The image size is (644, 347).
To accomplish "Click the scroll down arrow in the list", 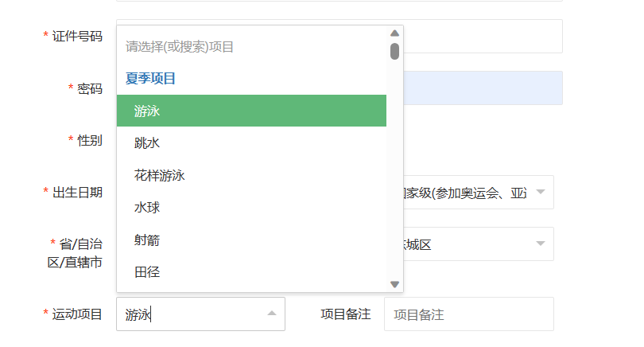I will (394, 284).
